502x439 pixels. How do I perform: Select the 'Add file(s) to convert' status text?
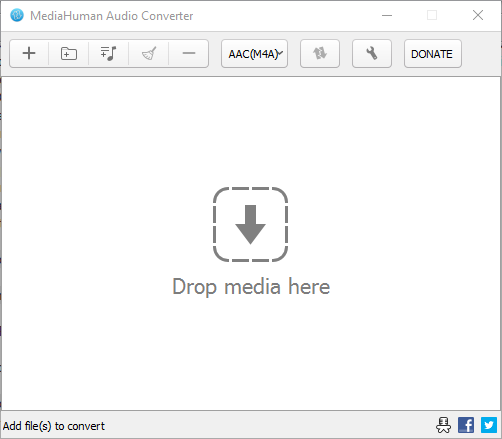pyautogui.click(x=54, y=426)
